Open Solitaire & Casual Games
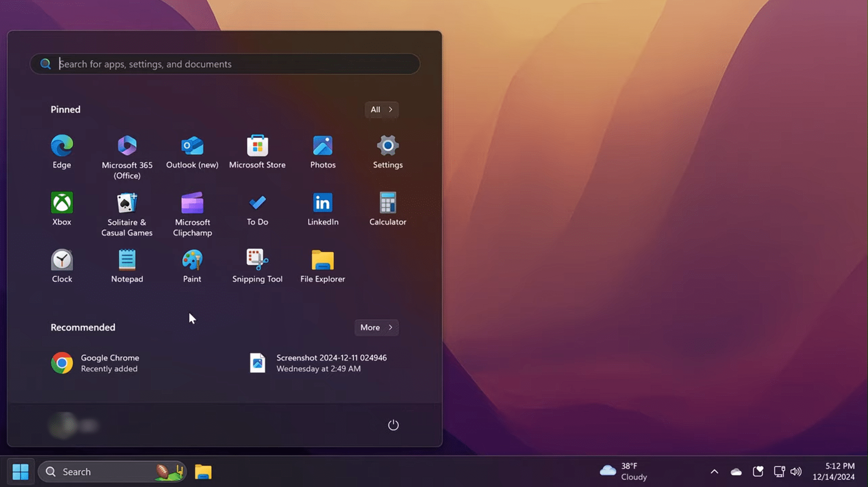Viewport: 868px width, 487px height. tap(127, 214)
